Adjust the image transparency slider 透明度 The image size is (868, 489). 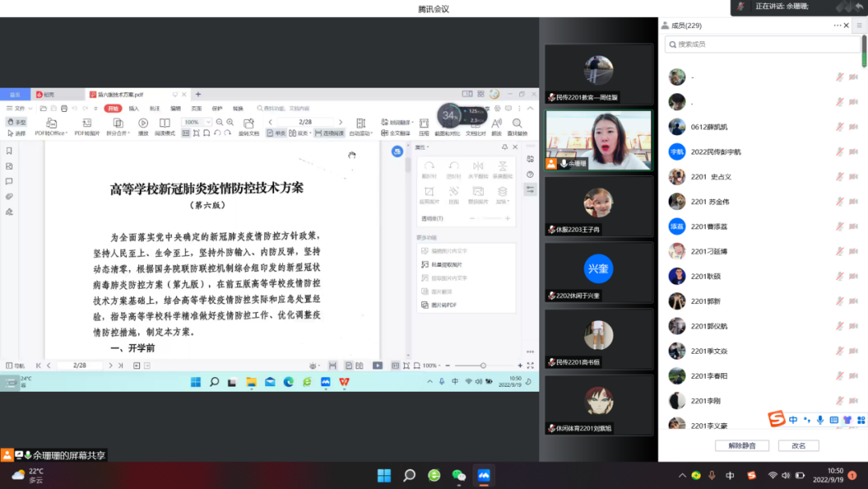[x=489, y=219]
